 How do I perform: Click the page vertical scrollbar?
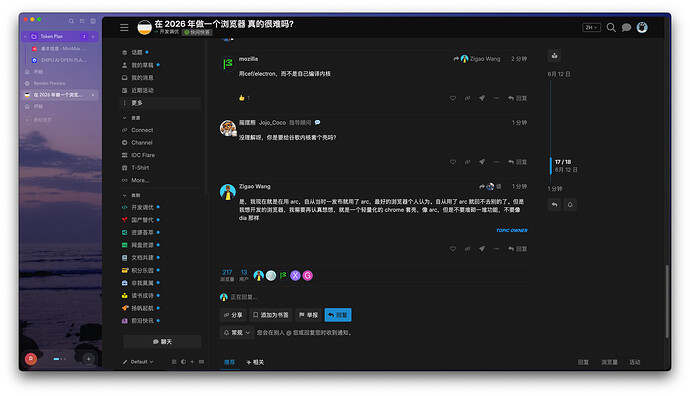coord(668,301)
